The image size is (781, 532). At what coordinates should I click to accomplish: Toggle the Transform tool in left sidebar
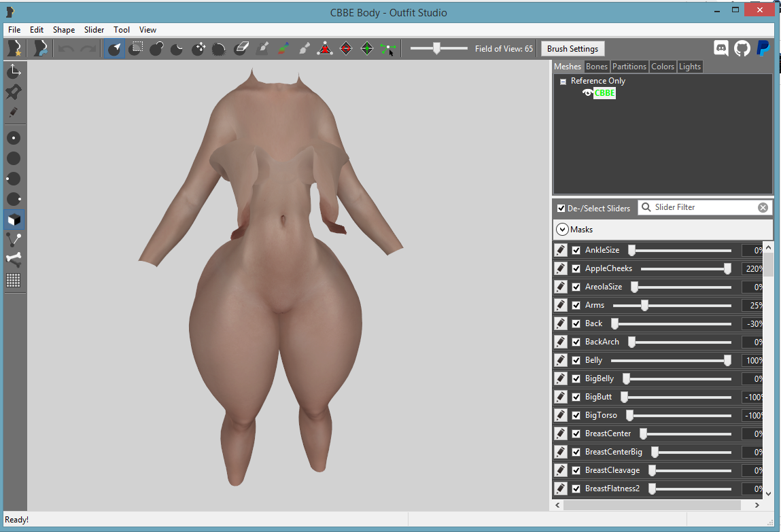point(14,71)
